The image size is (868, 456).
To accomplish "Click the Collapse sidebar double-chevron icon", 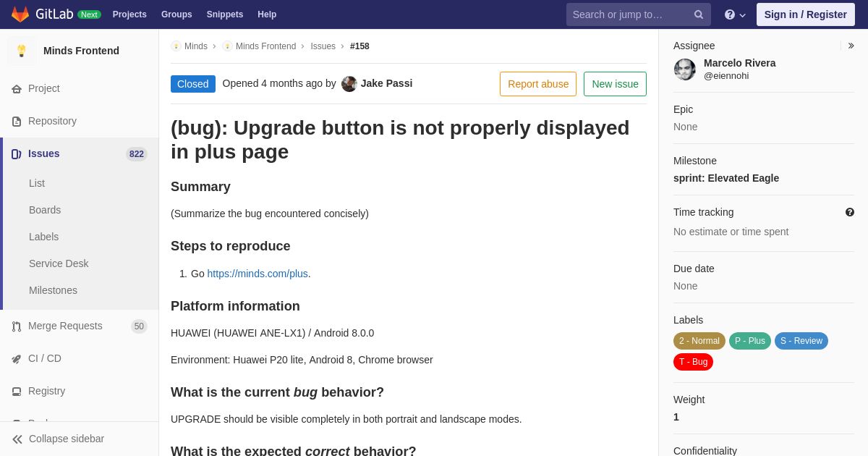I will [17, 439].
